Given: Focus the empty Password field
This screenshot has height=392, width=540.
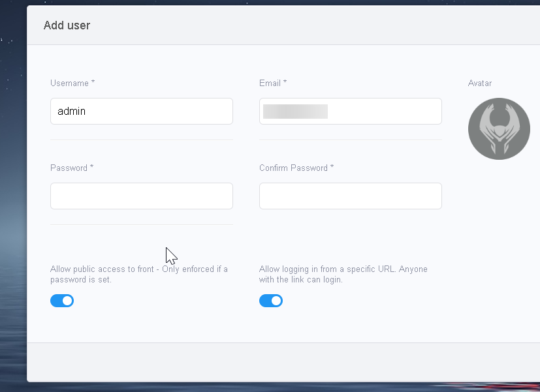Looking at the screenshot, I should 141,196.
